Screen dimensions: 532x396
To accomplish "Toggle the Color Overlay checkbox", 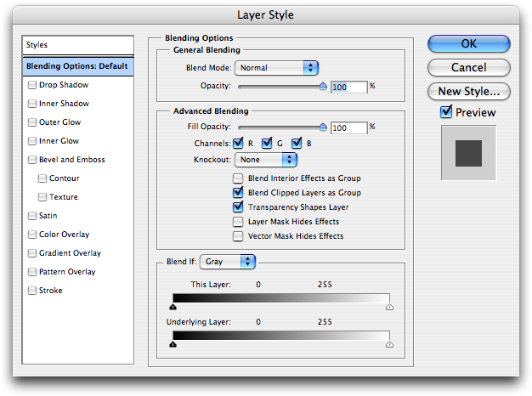I will point(32,235).
